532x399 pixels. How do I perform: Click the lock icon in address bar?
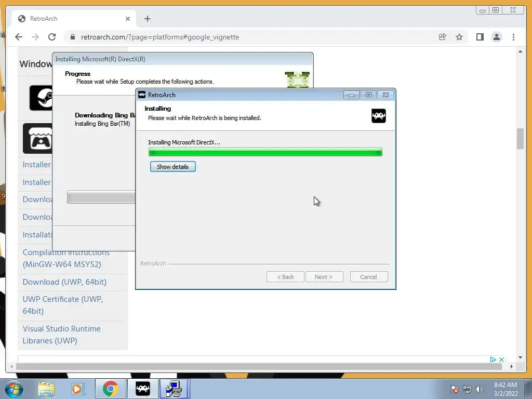click(73, 37)
